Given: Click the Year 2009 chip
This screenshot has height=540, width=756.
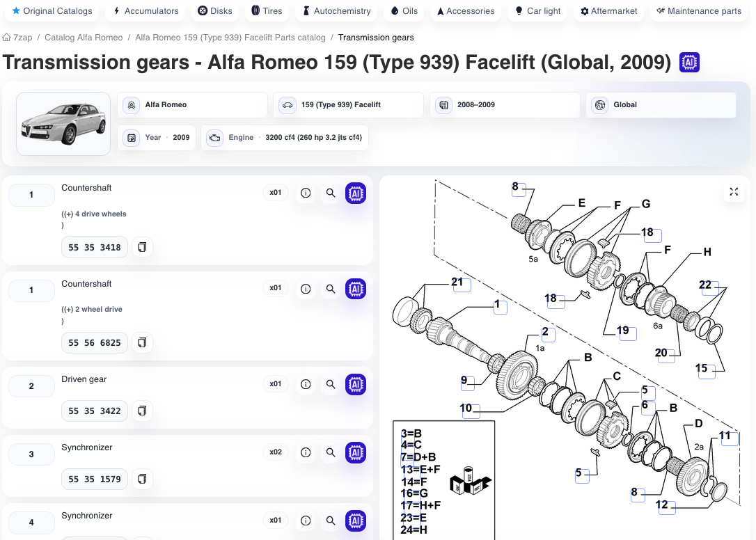Looking at the screenshot, I should (157, 137).
